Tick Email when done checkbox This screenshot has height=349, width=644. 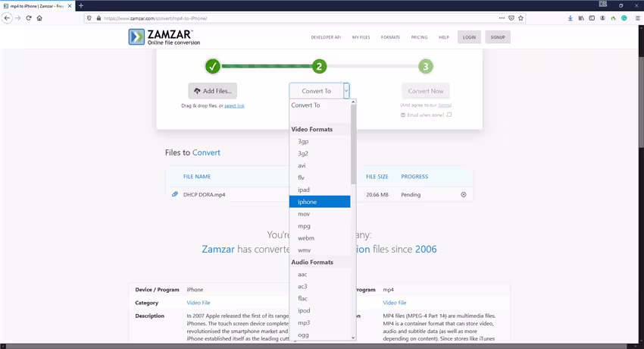[449, 115]
